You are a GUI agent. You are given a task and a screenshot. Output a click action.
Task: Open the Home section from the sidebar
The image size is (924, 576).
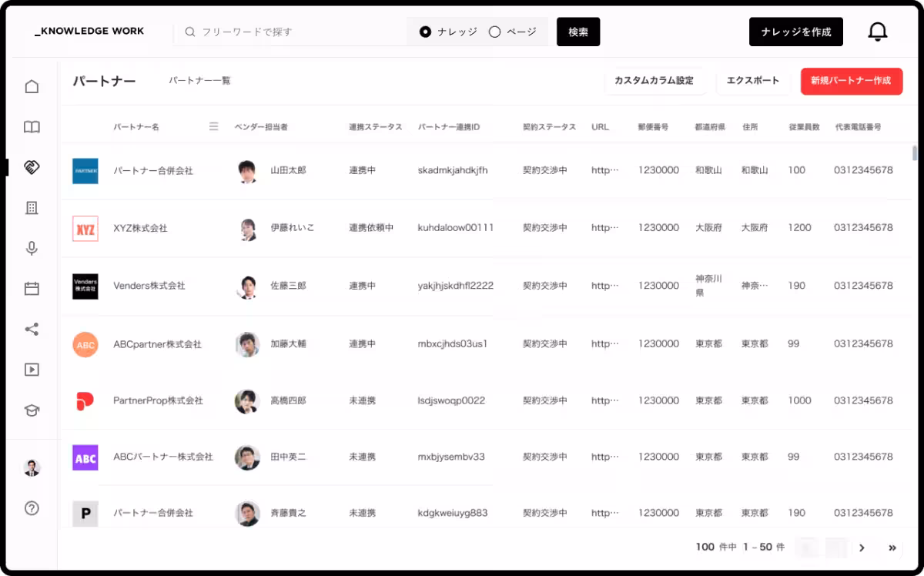tap(32, 86)
